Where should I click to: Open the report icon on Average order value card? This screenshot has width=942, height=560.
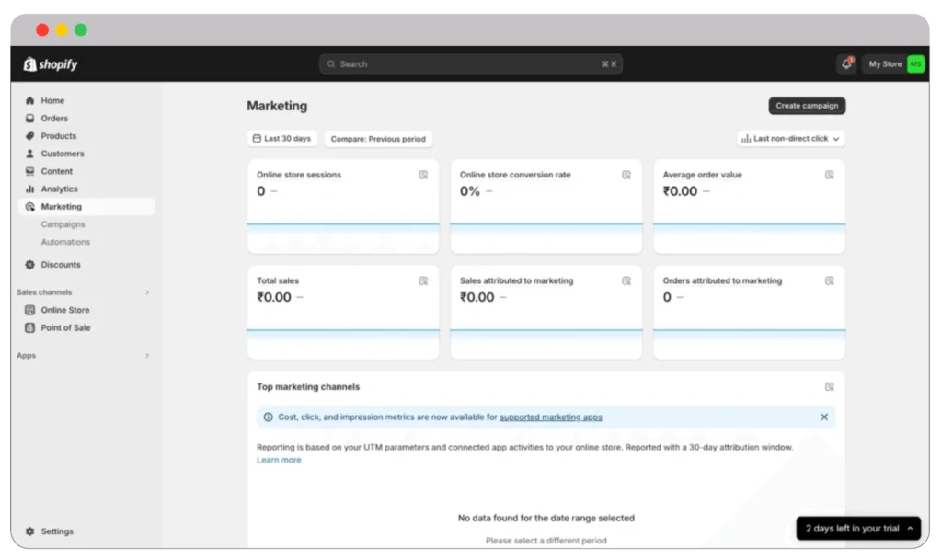pyautogui.click(x=829, y=175)
